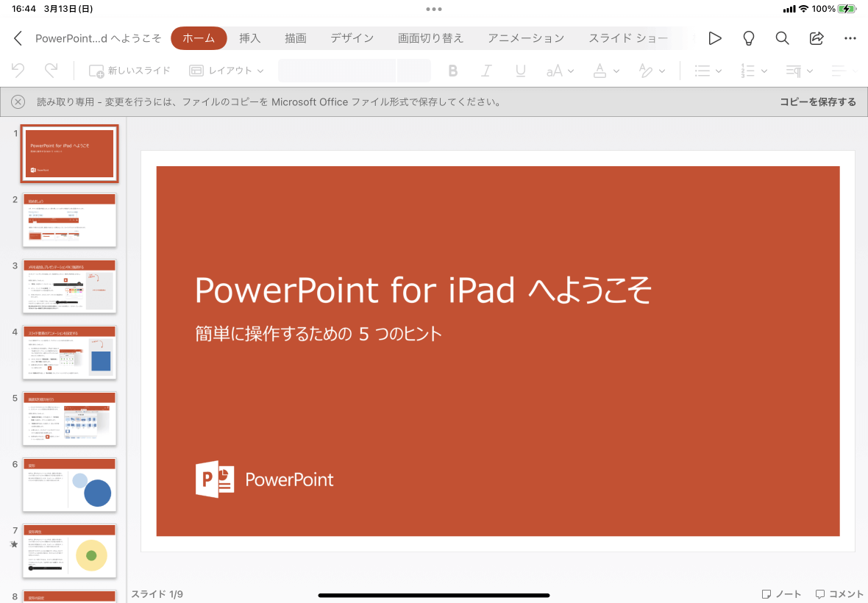Image resolution: width=868 pixels, height=603 pixels.
Task: Add a slide with 新しいスライド
Action: pyautogui.click(x=129, y=71)
